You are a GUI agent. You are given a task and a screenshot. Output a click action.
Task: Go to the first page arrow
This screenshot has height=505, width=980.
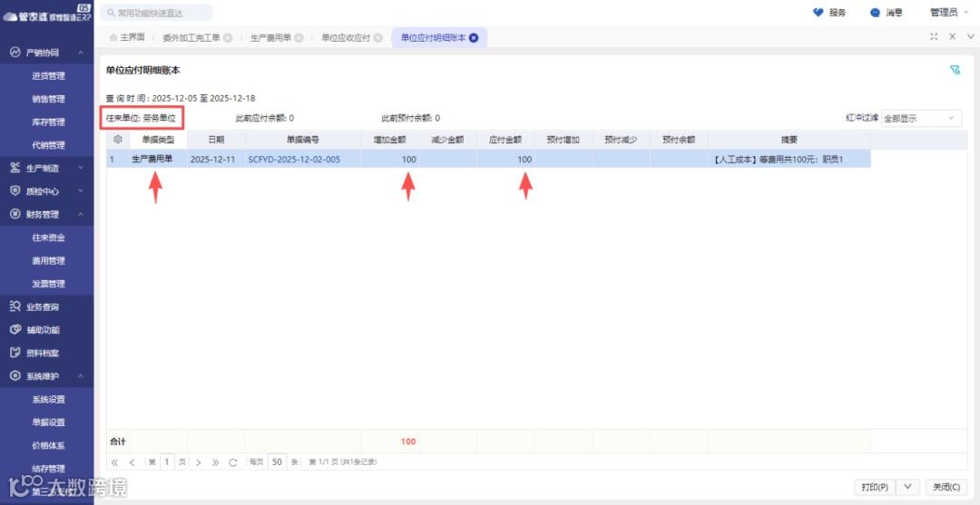tap(114, 462)
